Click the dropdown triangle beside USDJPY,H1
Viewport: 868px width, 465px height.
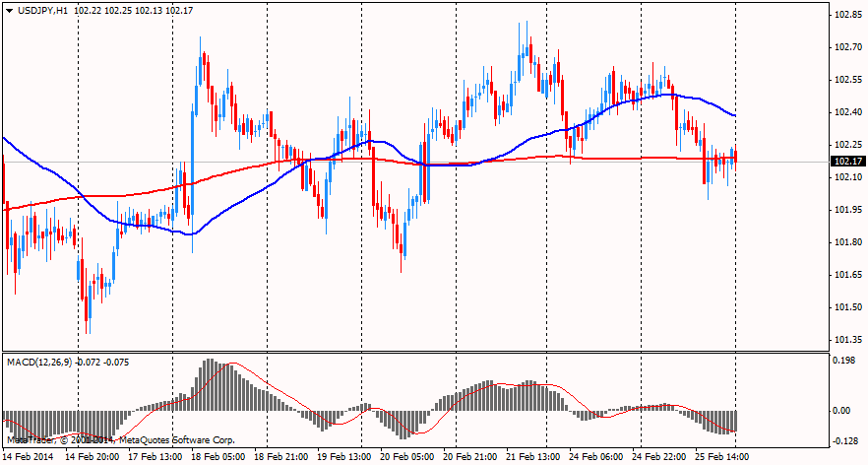(x=9, y=10)
